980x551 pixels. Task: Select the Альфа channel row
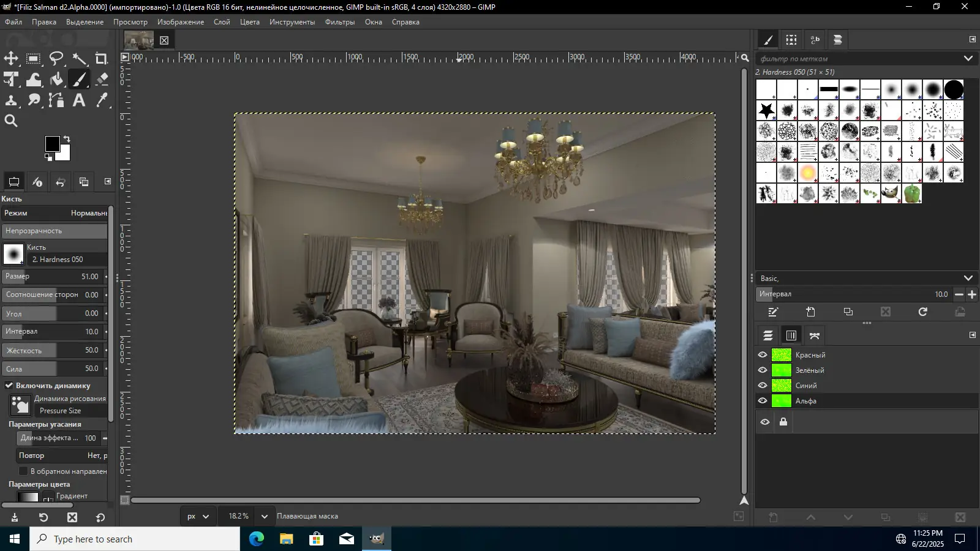coord(867,401)
